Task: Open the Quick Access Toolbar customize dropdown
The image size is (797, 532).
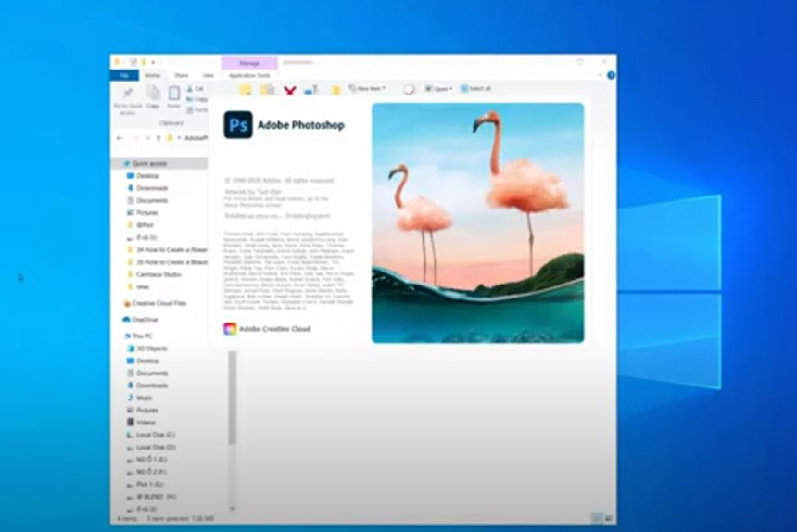Action: pyautogui.click(x=153, y=62)
